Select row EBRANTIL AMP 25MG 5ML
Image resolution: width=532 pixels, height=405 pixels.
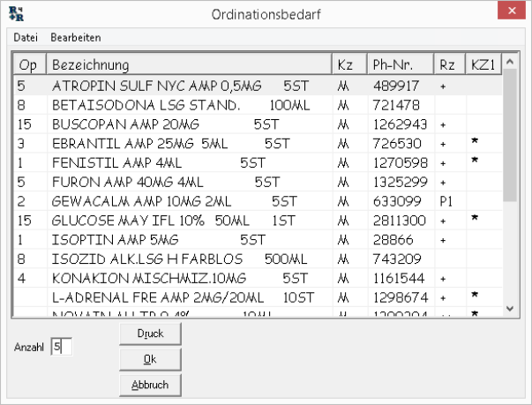pyautogui.click(x=258, y=144)
